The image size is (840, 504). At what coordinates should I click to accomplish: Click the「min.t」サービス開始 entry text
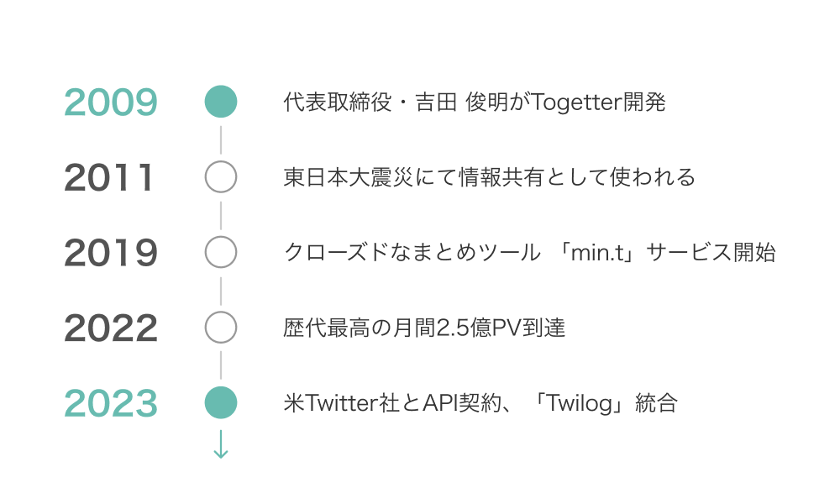click(529, 253)
